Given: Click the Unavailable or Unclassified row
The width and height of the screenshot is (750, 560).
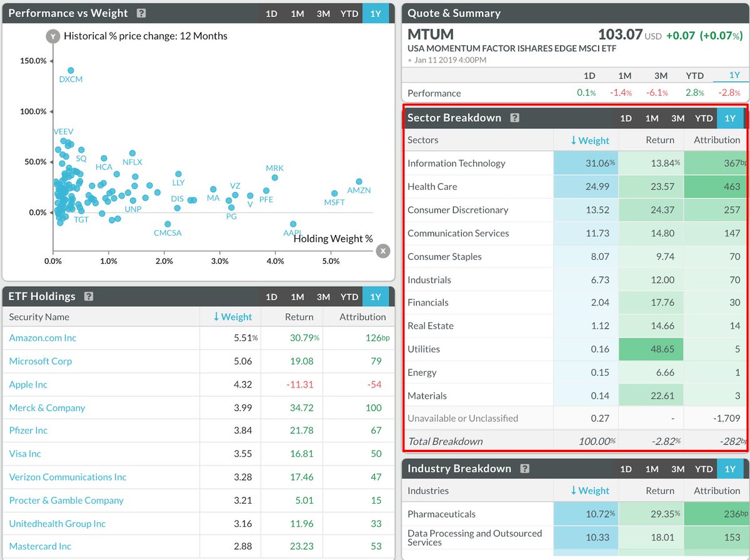Looking at the screenshot, I should [x=575, y=418].
